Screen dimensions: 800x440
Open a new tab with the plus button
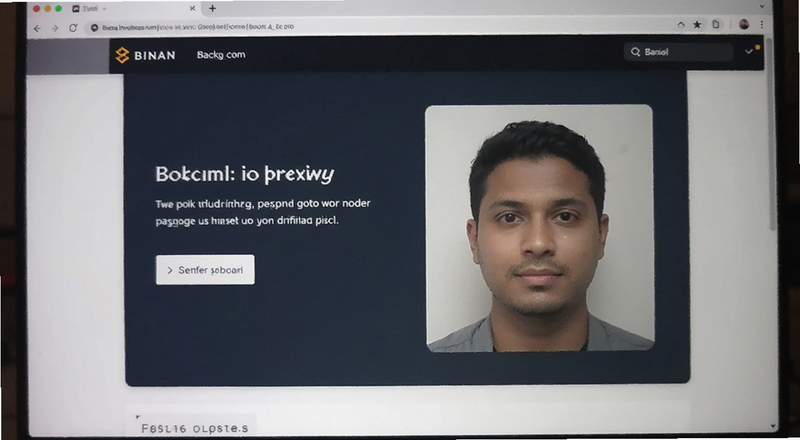coord(212,8)
